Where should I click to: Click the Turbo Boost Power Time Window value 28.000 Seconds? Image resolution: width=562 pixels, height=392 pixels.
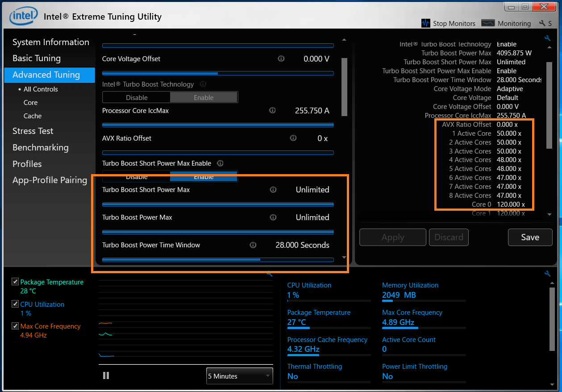click(303, 245)
